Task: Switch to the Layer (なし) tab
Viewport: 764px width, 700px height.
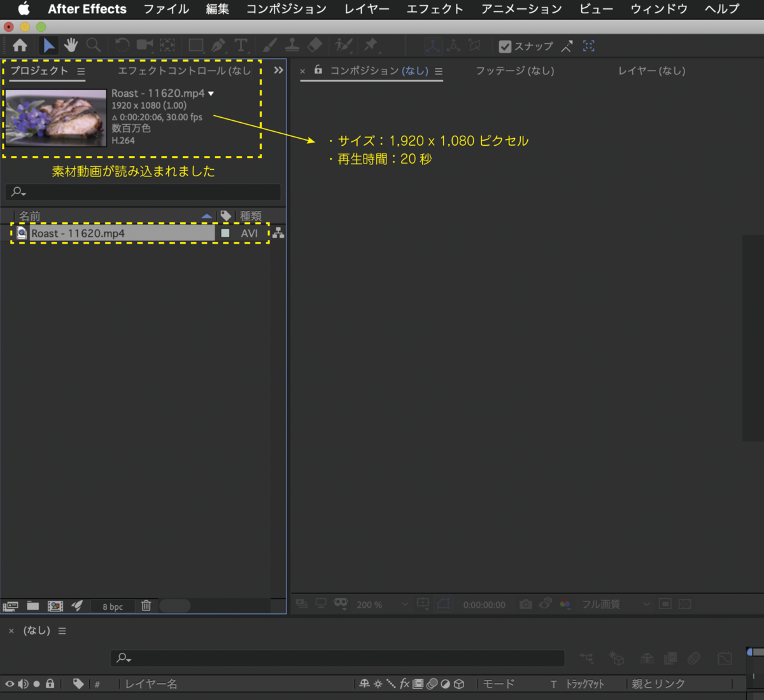Action: (x=652, y=71)
